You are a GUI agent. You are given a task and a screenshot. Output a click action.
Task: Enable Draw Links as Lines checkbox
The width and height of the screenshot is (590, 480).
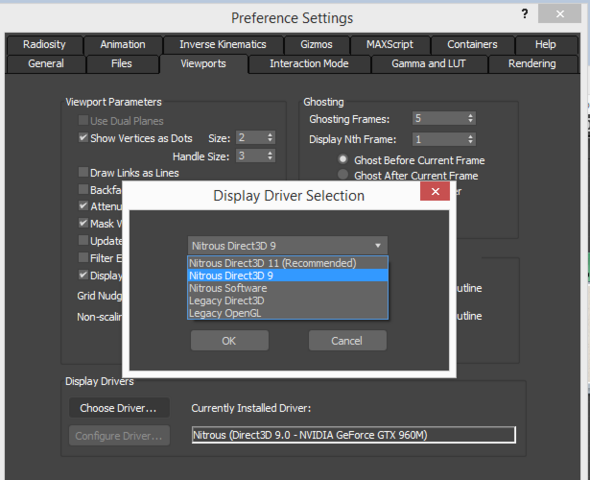pyautogui.click(x=83, y=172)
